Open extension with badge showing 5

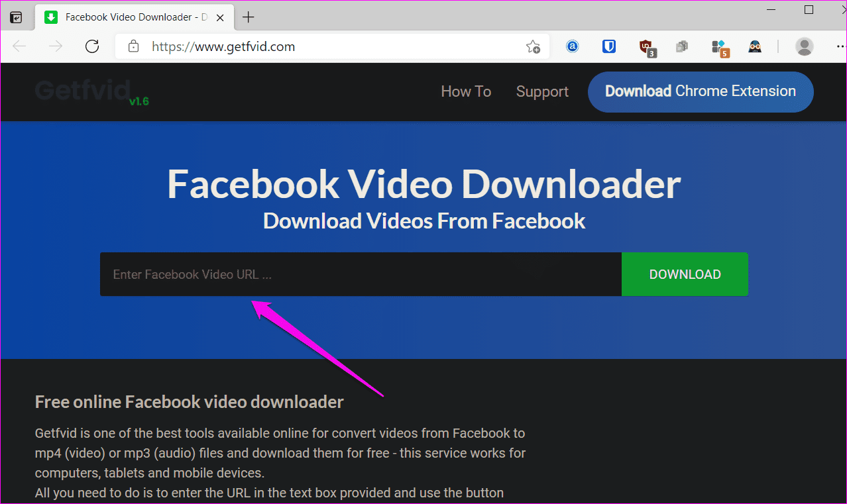pos(719,48)
